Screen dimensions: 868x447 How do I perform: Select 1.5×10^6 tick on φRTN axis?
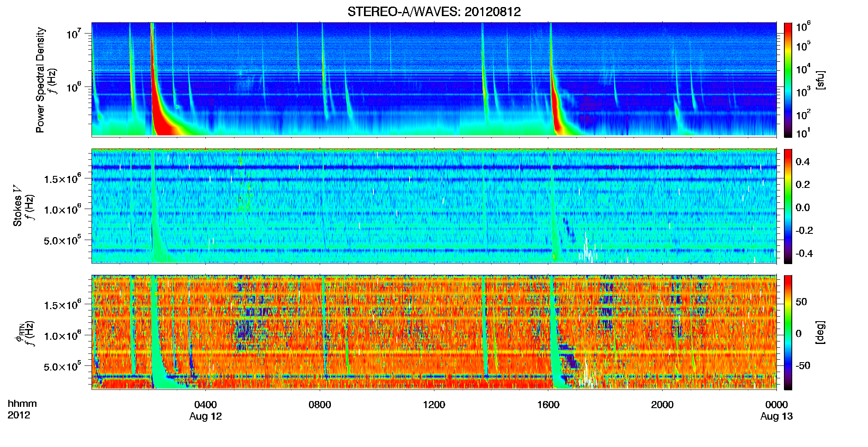click(x=63, y=305)
